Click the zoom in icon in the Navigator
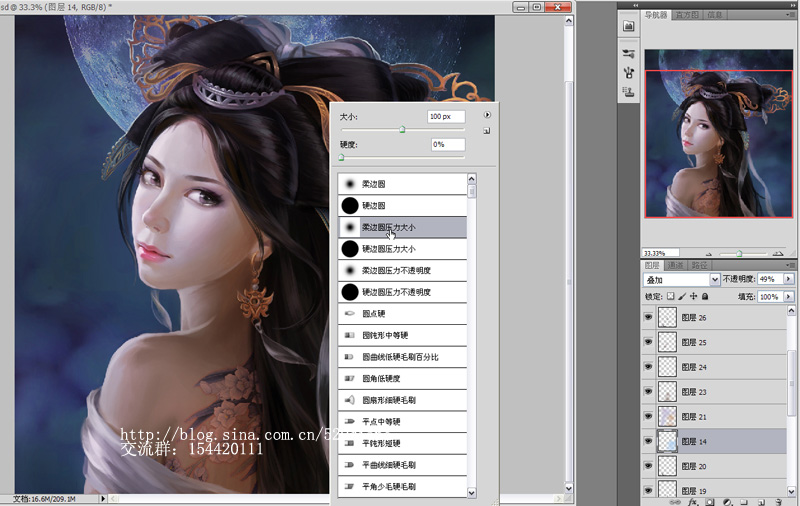 [x=778, y=253]
